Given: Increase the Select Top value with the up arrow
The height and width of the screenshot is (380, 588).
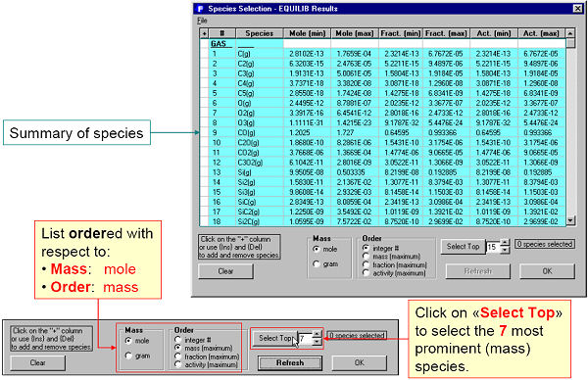Looking at the screenshot, I should (x=505, y=243).
